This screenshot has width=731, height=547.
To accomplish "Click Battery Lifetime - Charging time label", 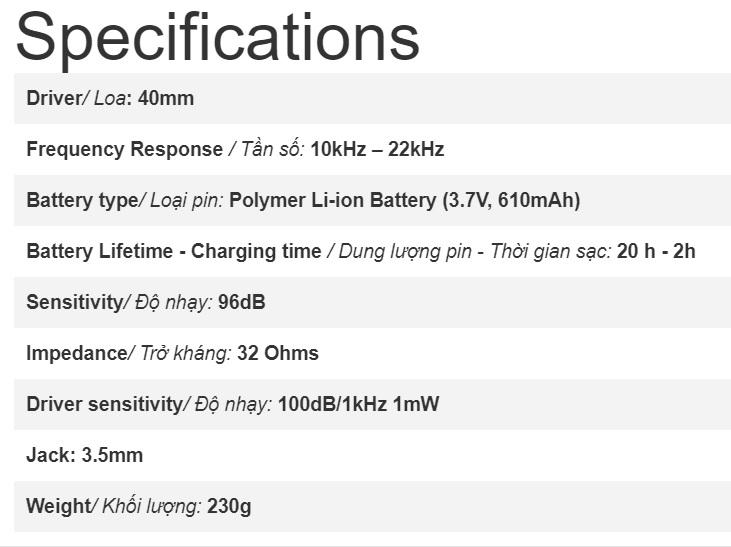I will click(x=174, y=251).
